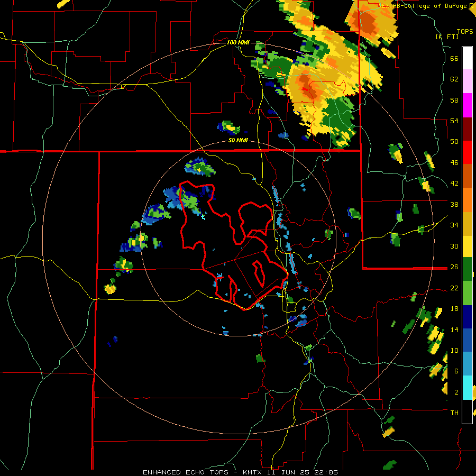The height and width of the screenshot is (476, 476).
Task: Select the cyan legend swatch
Action: 467,387
